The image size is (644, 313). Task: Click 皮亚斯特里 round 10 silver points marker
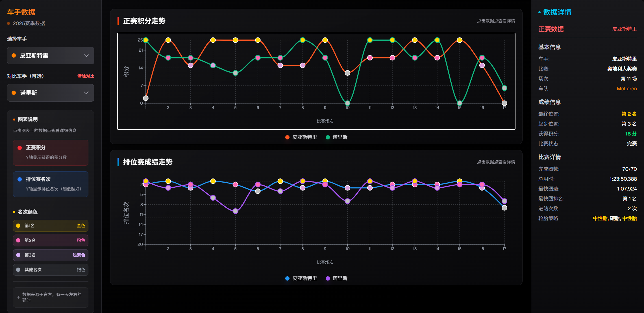347,73
